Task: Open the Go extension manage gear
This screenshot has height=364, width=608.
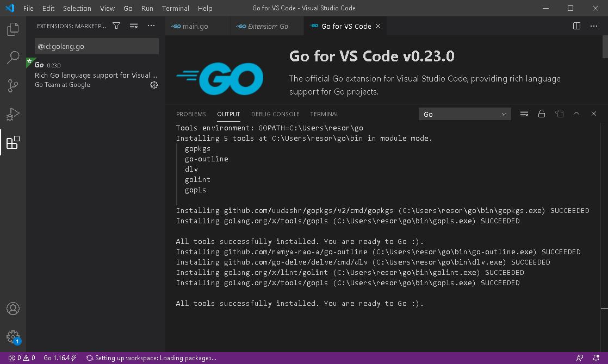Action: (x=154, y=85)
